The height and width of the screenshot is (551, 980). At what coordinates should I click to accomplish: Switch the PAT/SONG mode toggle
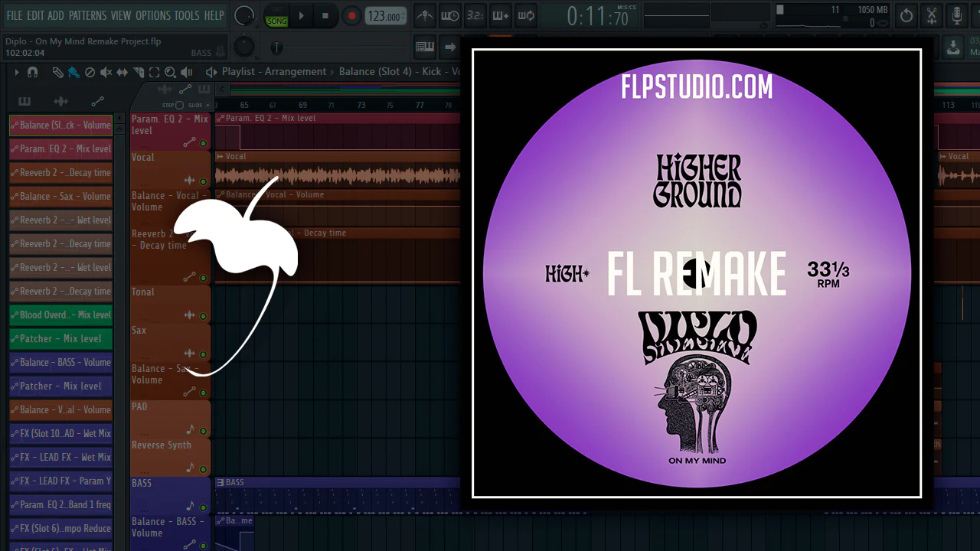click(x=276, y=16)
